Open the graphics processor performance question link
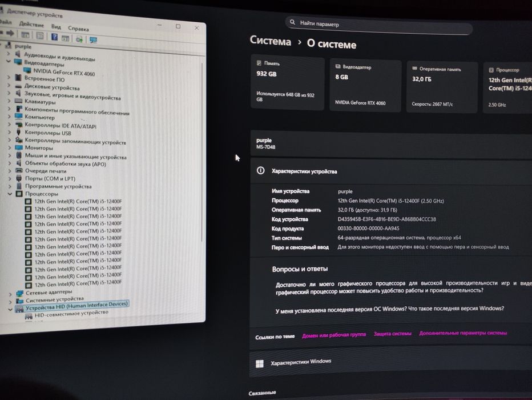The width and height of the screenshot is (532, 400). click(404, 287)
